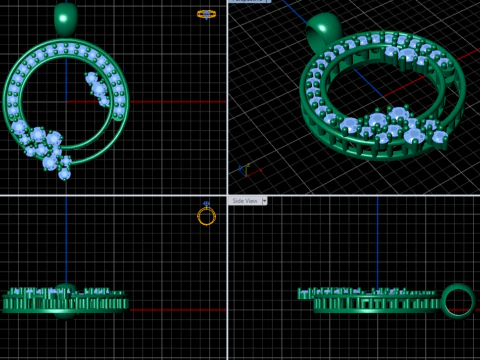Select the partially visible Perspective viewport title

(249, 1)
